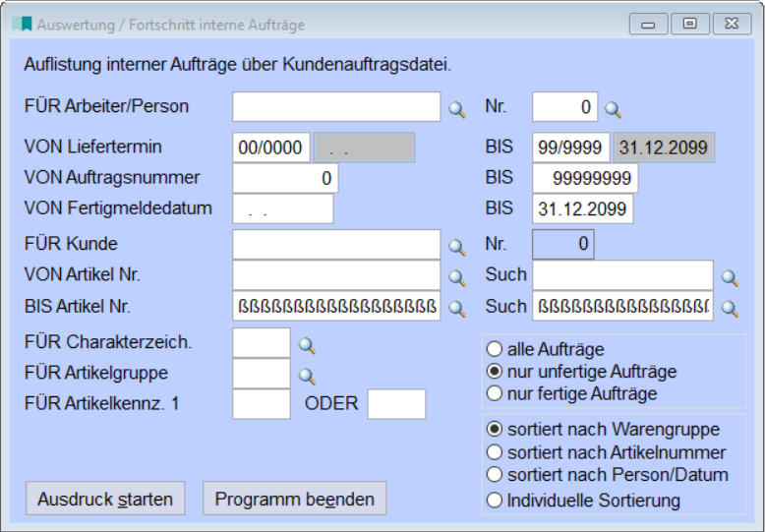This screenshot has width=765, height=532.
Task: Maximize the Auswertung window
Action: (690, 24)
